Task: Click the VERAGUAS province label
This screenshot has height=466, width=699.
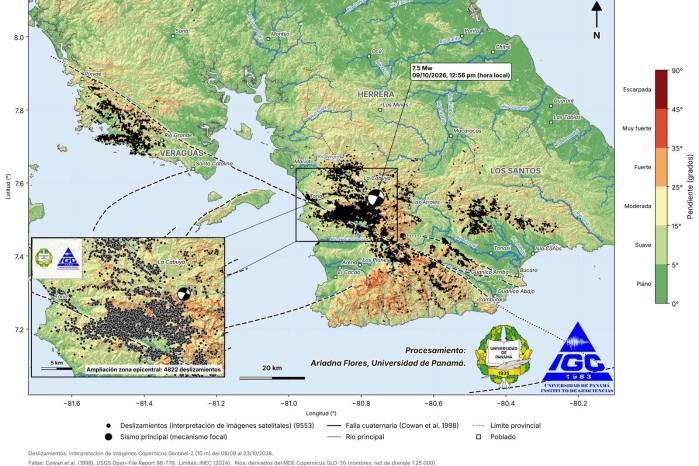Action: [x=181, y=153]
